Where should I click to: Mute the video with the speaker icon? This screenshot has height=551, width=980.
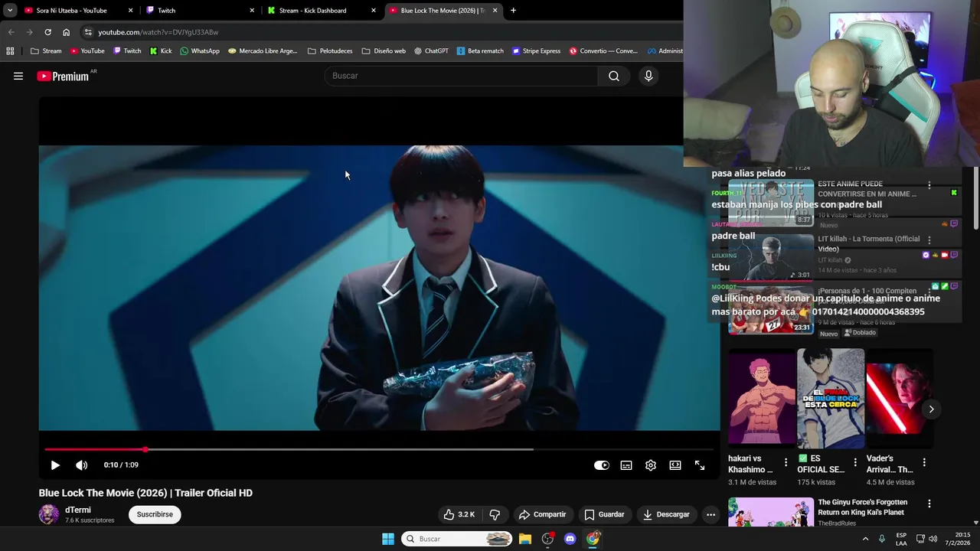[82, 465]
